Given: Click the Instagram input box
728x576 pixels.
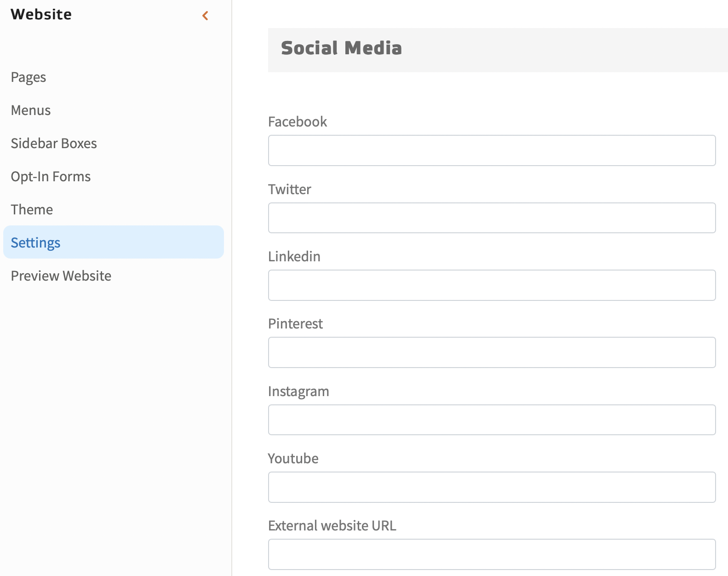Looking at the screenshot, I should 492,420.
